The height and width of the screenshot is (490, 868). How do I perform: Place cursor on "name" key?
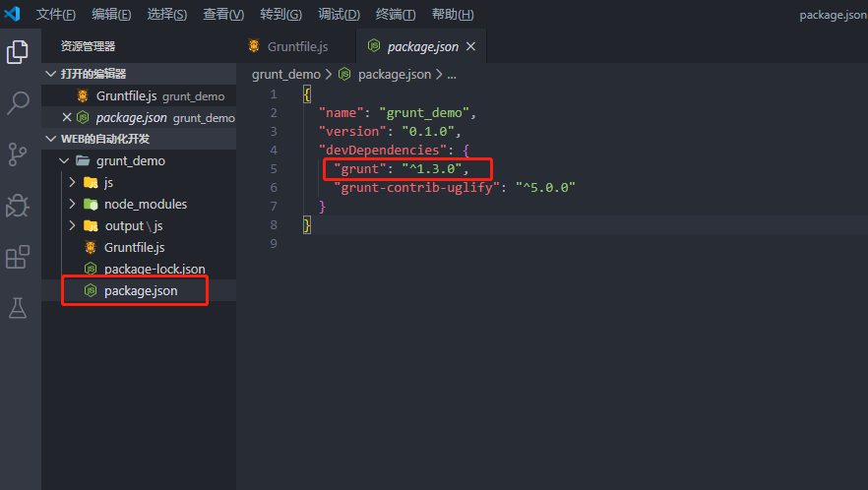point(341,112)
